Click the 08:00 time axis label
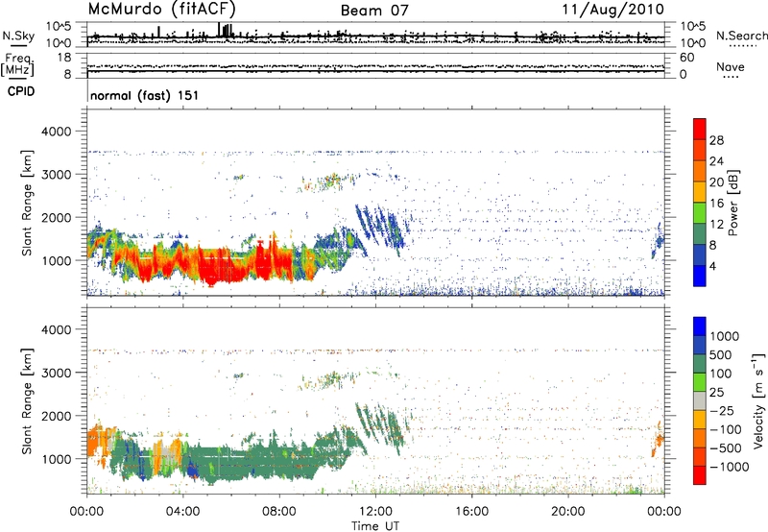The height and width of the screenshot is (532, 768). [279, 512]
